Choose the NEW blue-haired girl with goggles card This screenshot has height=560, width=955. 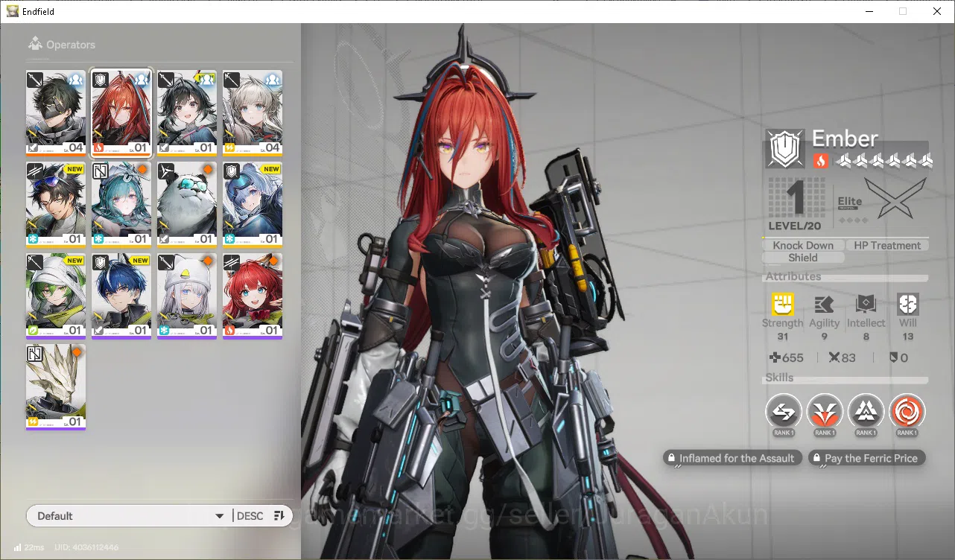click(x=253, y=205)
